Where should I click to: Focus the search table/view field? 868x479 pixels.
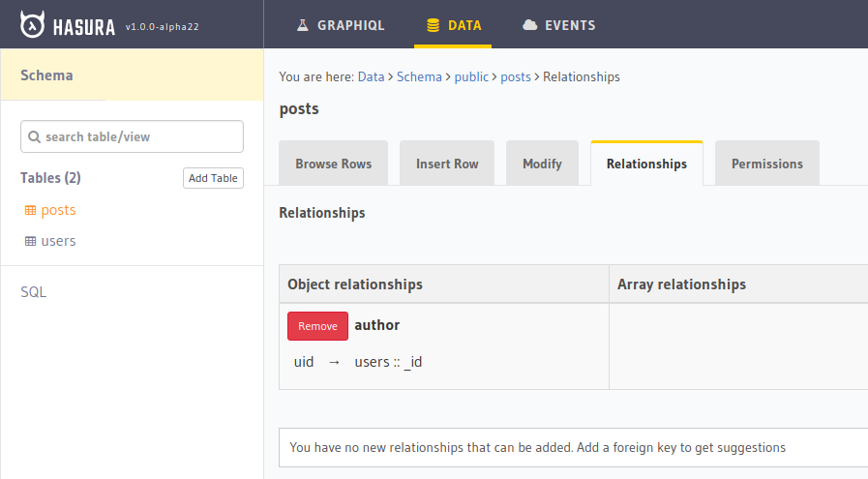tap(132, 136)
